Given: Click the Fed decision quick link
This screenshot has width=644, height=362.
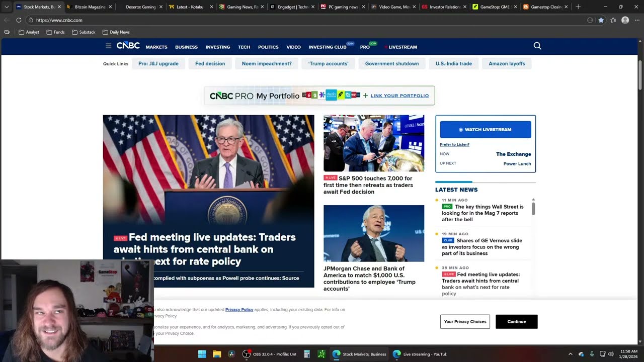Looking at the screenshot, I should [x=210, y=64].
